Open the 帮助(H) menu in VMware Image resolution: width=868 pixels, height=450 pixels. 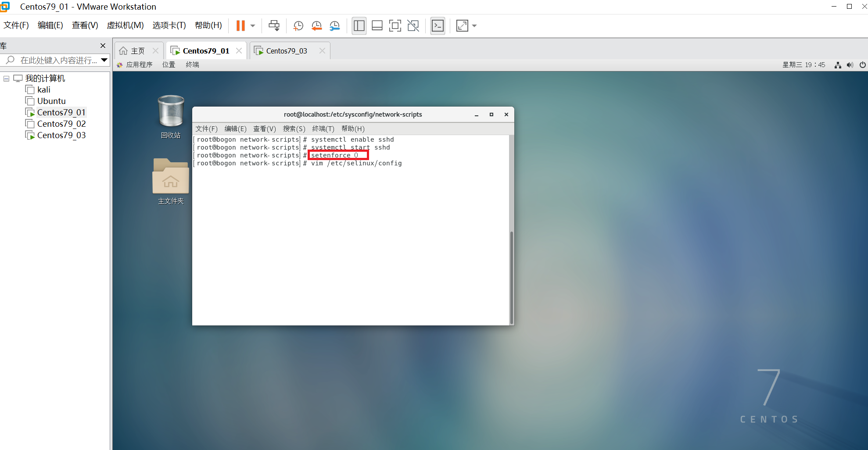point(208,25)
